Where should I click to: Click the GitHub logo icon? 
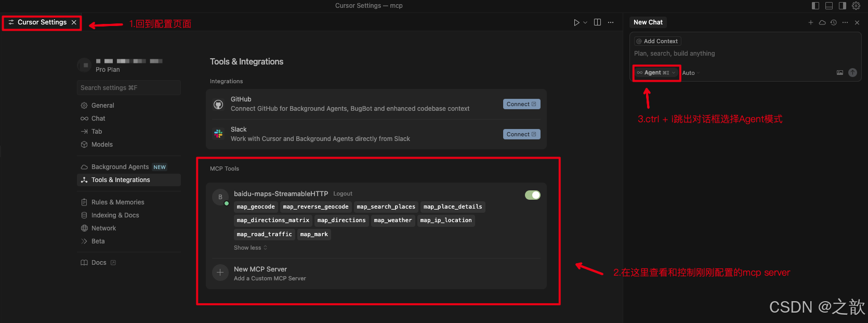(218, 105)
